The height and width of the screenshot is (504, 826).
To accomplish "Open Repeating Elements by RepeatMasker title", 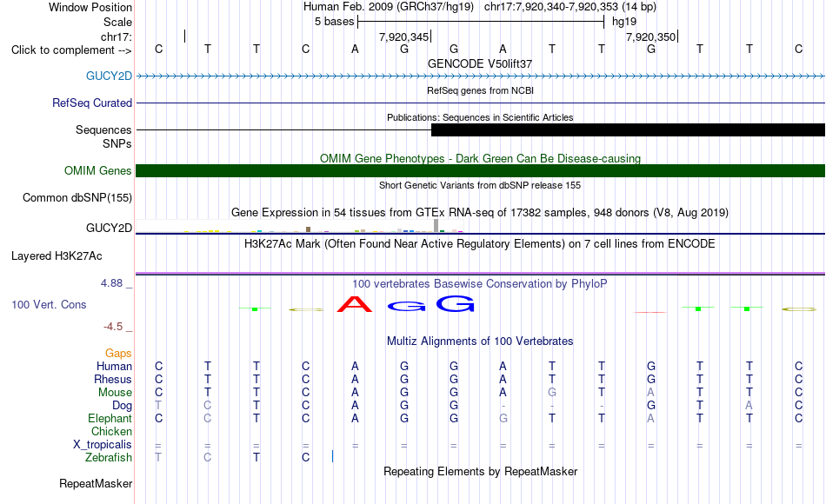I will coord(480,471).
